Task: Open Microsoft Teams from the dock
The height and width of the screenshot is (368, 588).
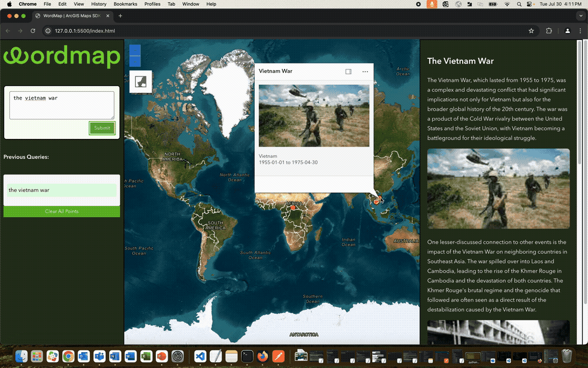Action: (x=99, y=356)
